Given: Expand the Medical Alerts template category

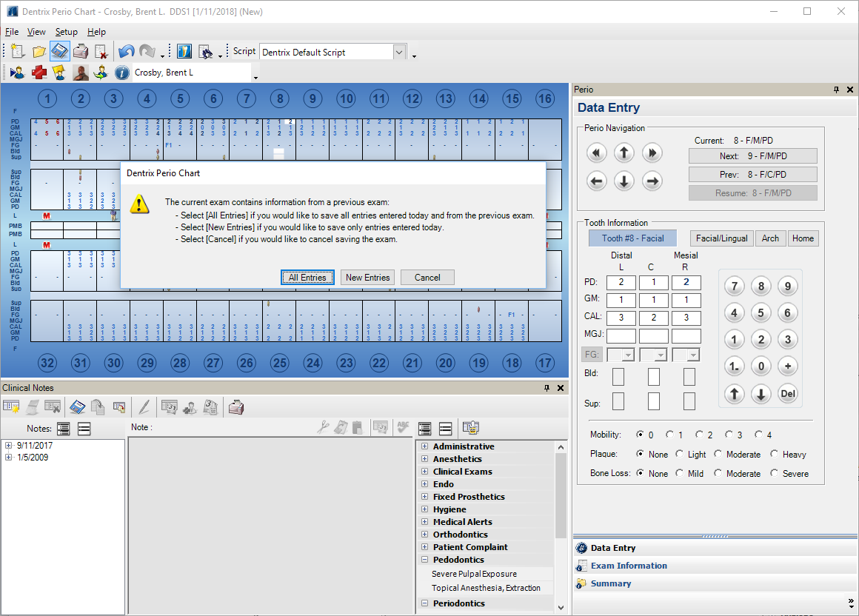Looking at the screenshot, I should pyautogui.click(x=424, y=522).
